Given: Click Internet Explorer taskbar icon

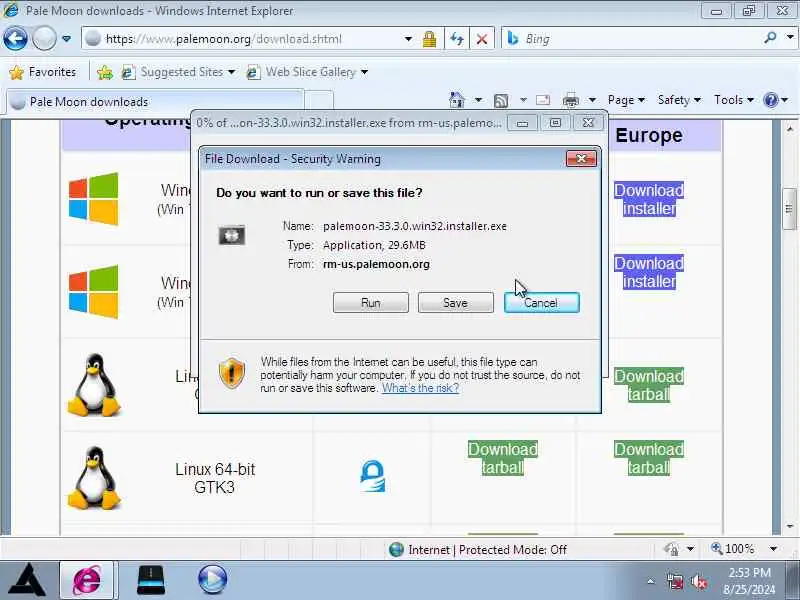Looking at the screenshot, I should click(x=88, y=580).
